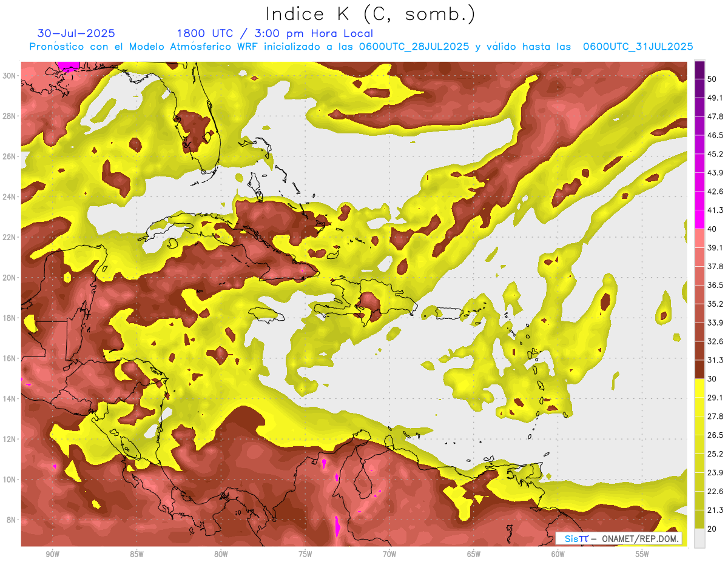Screen dimensions: 728x562
Task: Click the "21.3" color scale label
Action: 715,510
